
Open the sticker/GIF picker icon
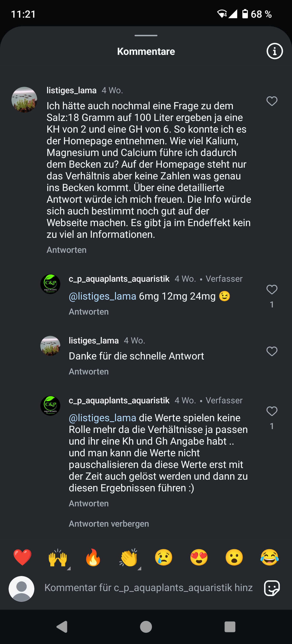pyautogui.click(x=272, y=588)
